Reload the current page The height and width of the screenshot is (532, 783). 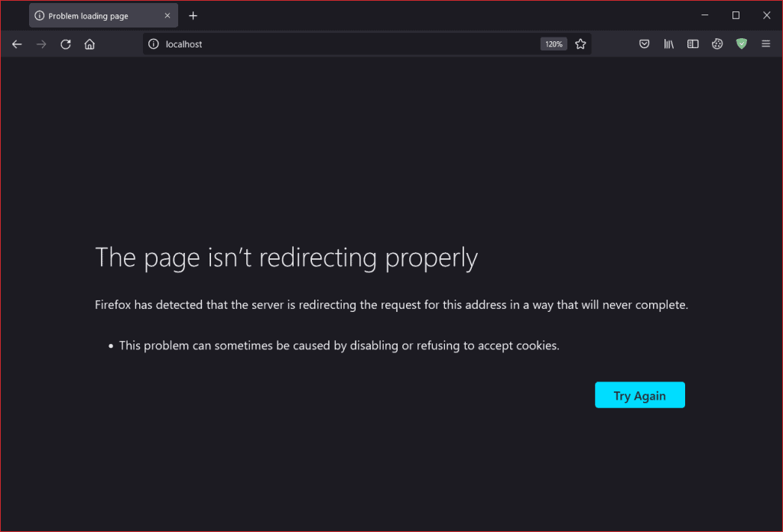[66, 44]
